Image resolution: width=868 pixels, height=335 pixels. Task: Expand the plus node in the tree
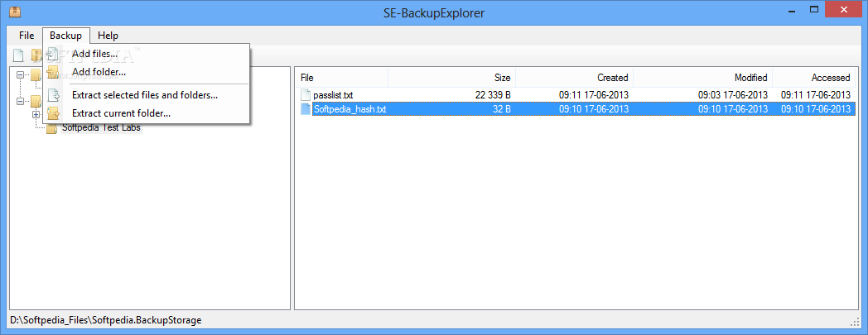coord(36,114)
